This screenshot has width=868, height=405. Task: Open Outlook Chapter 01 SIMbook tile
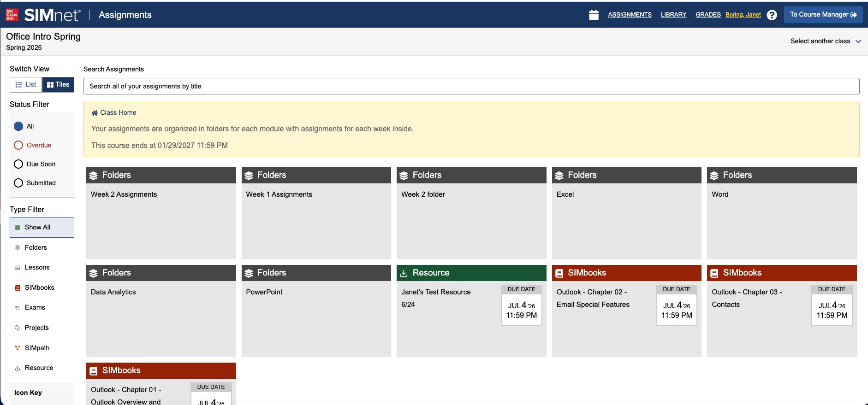(x=161, y=384)
